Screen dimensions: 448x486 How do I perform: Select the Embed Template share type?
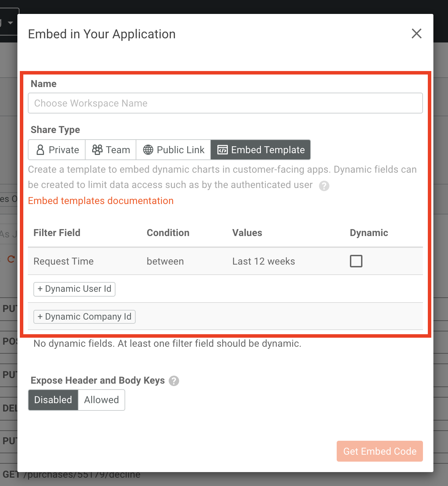pyautogui.click(x=261, y=150)
